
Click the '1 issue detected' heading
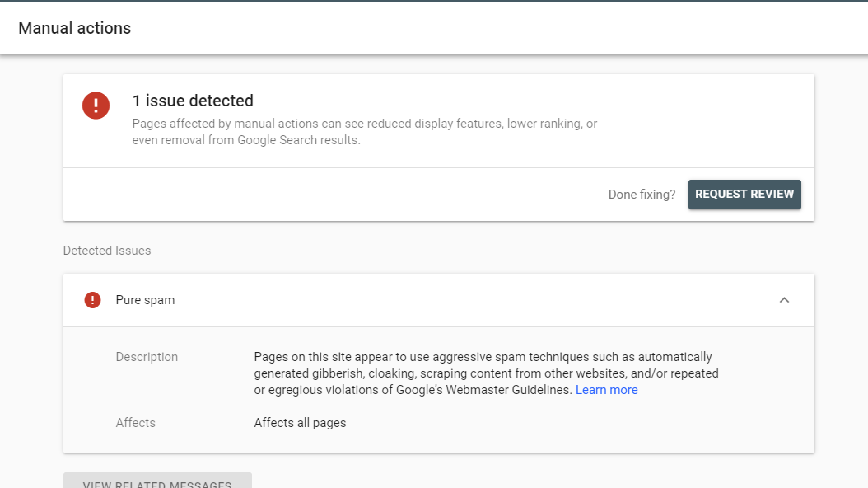(x=193, y=101)
